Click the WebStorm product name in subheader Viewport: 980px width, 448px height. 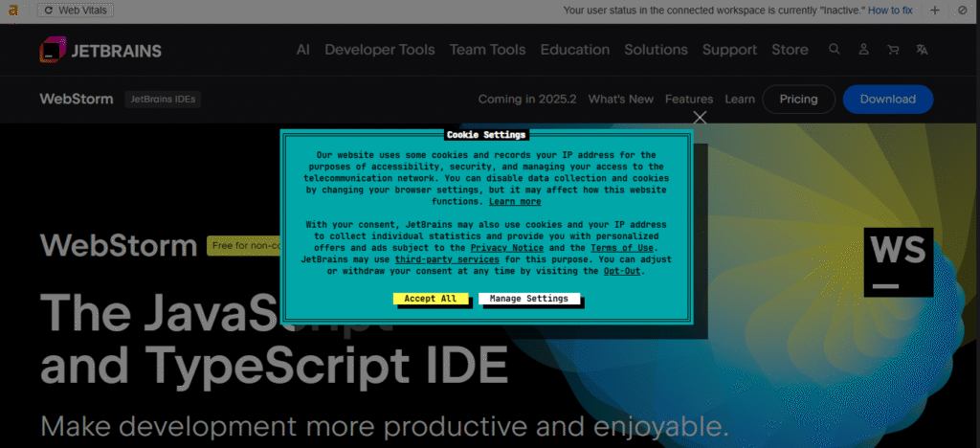click(77, 99)
